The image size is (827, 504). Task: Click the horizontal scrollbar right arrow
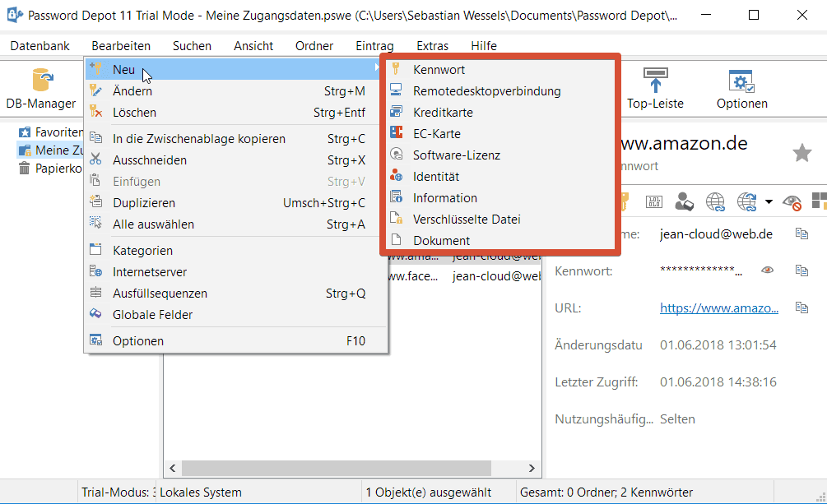pos(532,468)
